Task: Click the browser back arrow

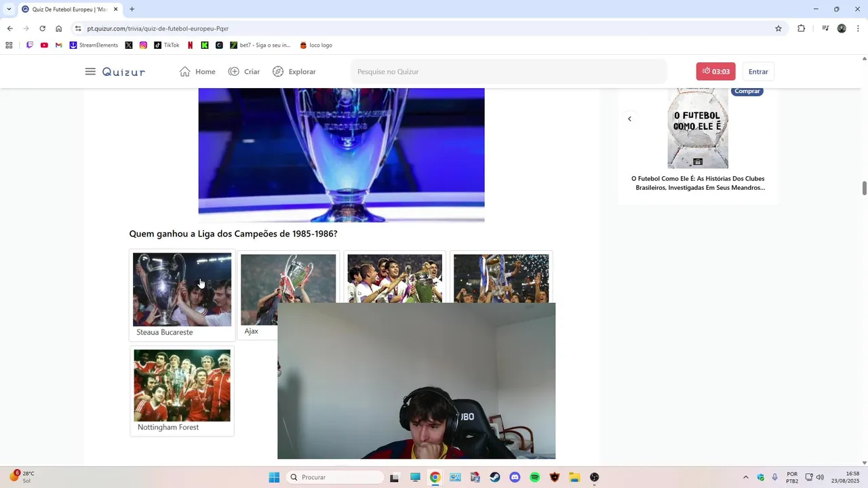Action: pyautogui.click(x=9, y=28)
